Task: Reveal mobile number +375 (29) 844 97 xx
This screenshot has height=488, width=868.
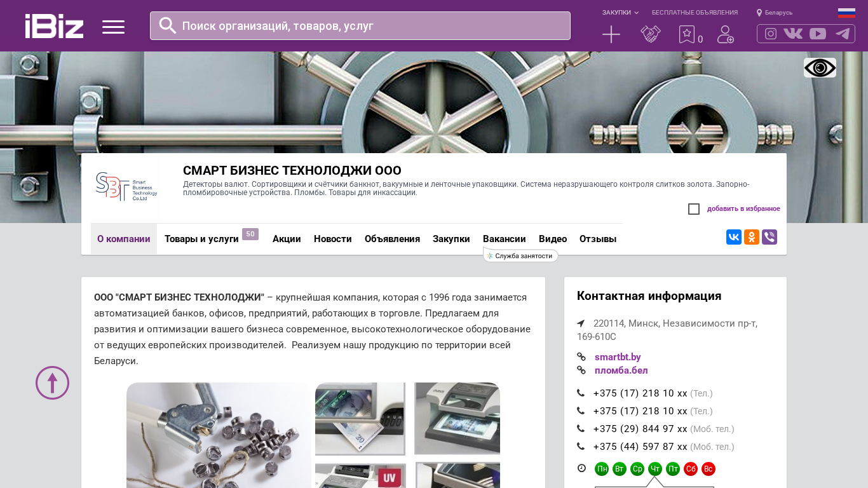Action: click(641, 429)
